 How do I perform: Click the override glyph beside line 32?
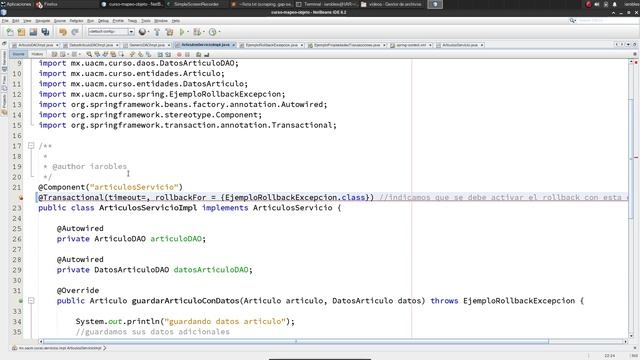pyautogui.click(x=20, y=300)
